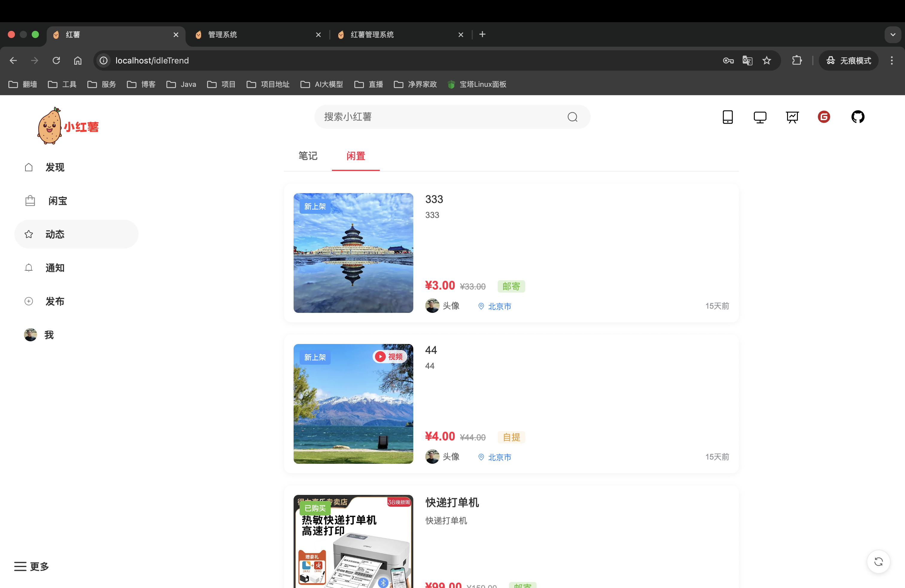Switch to the 管理系统 browser tab

click(222, 35)
